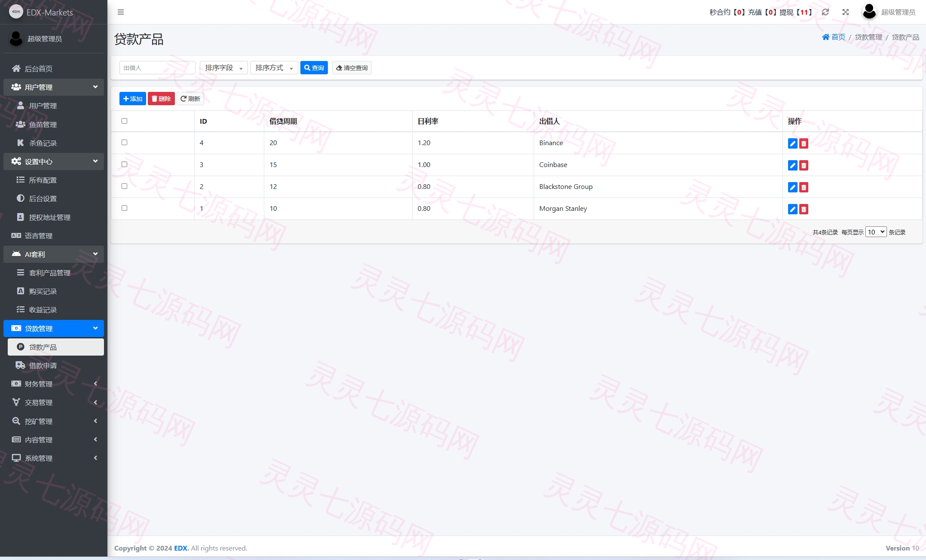Toggle the sidebar hamburger menu icon
The image size is (926, 560).
click(121, 12)
